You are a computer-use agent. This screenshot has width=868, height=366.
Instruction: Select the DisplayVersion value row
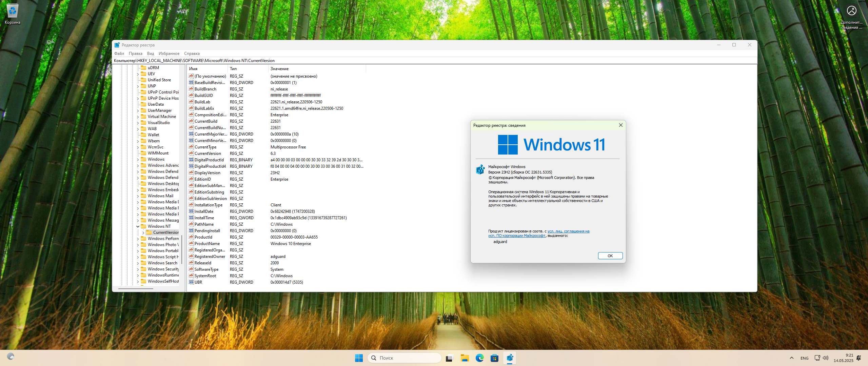(277, 172)
